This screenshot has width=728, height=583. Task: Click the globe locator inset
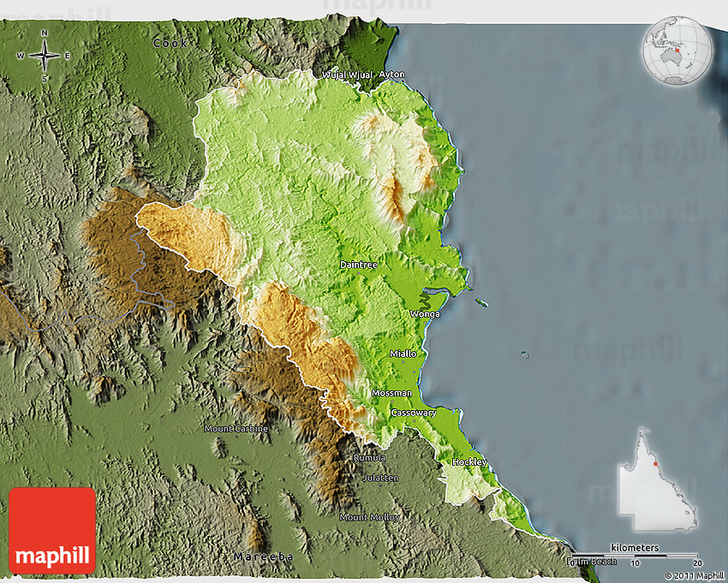point(676,51)
